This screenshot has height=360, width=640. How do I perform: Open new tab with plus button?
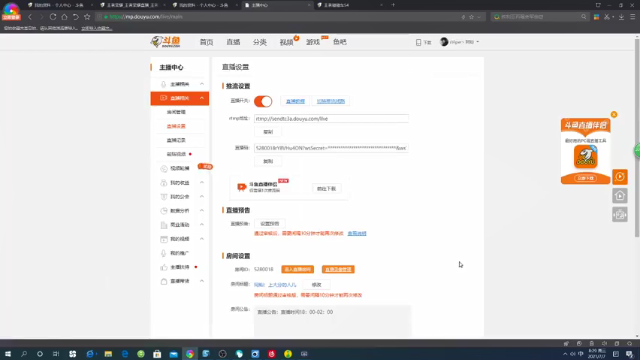(393, 5)
